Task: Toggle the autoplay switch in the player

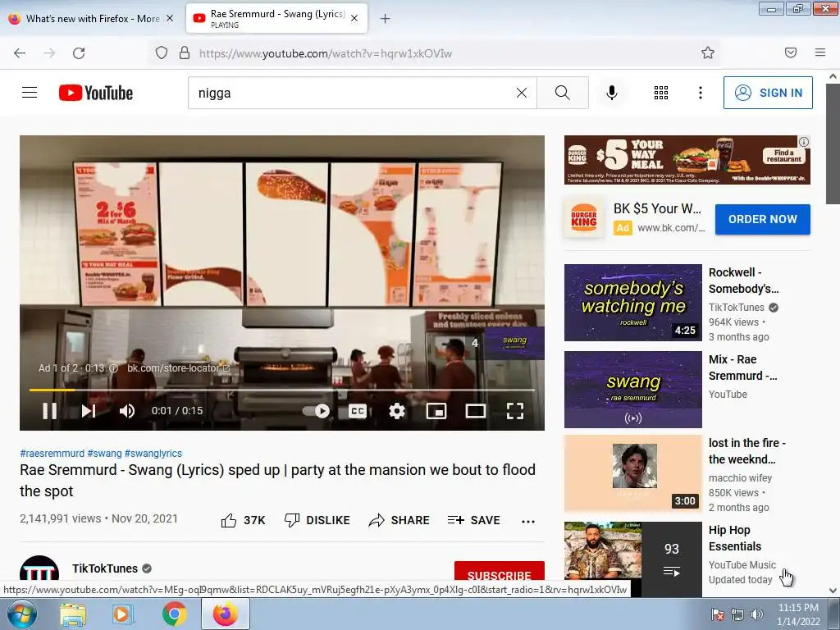Action: point(317,411)
